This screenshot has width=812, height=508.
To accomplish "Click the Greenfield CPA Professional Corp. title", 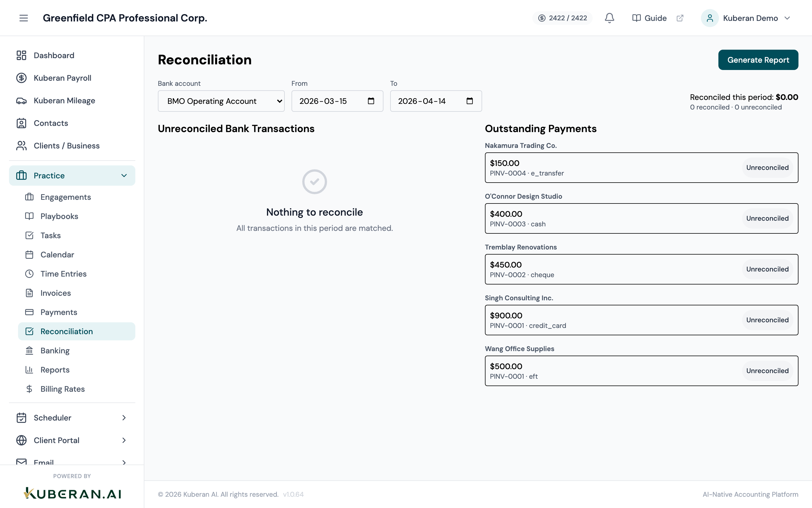I will pos(125,18).
